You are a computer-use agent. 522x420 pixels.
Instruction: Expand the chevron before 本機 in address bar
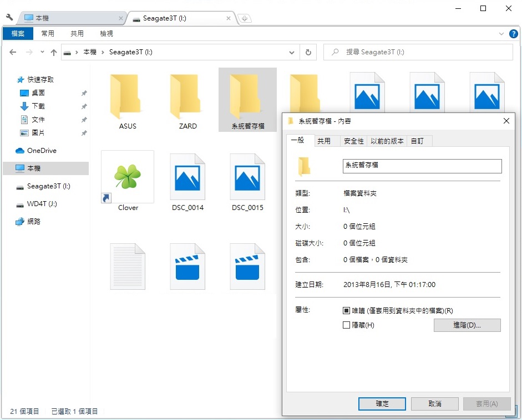coord(77,52)
